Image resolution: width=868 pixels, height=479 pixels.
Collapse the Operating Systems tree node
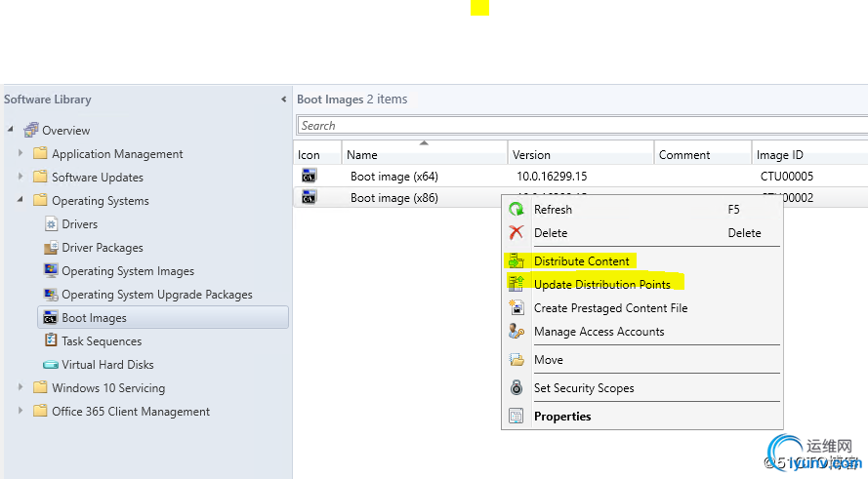tap(21, 201)
